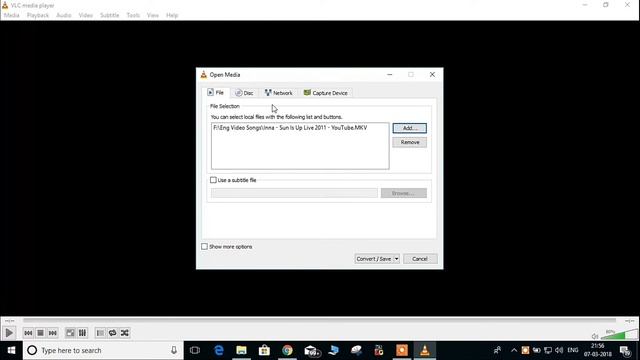Click the Cortana microphone icon
The width and height of the screenshot is (640, 360).
pos(173,350)
